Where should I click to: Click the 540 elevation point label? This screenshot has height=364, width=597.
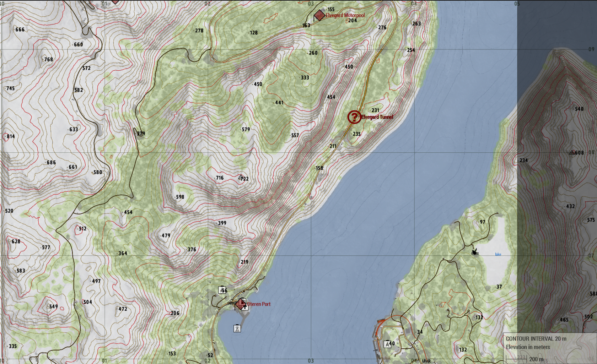click(579, 109)
